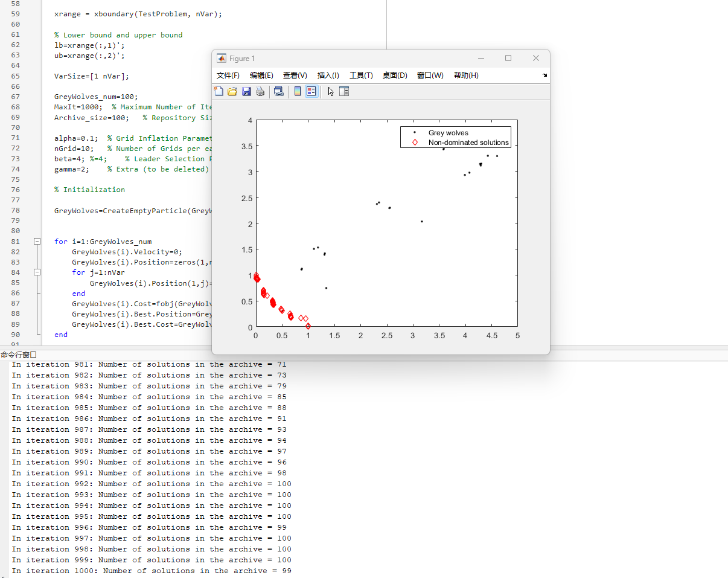This screenshot has height=578, width=728.
Task: Click the iteration 1000 output line
Action: pyautogui.click(x=152, y=571)
